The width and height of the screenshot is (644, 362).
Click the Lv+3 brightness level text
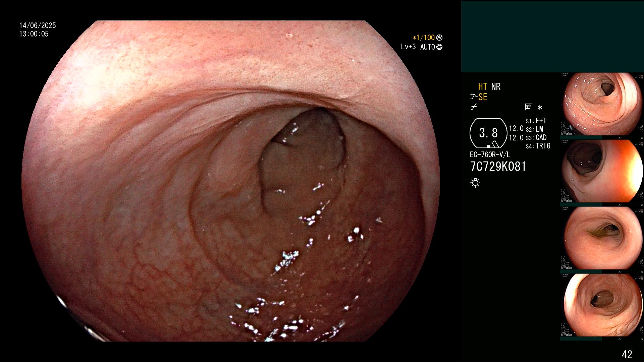click(x=408, y=47)
